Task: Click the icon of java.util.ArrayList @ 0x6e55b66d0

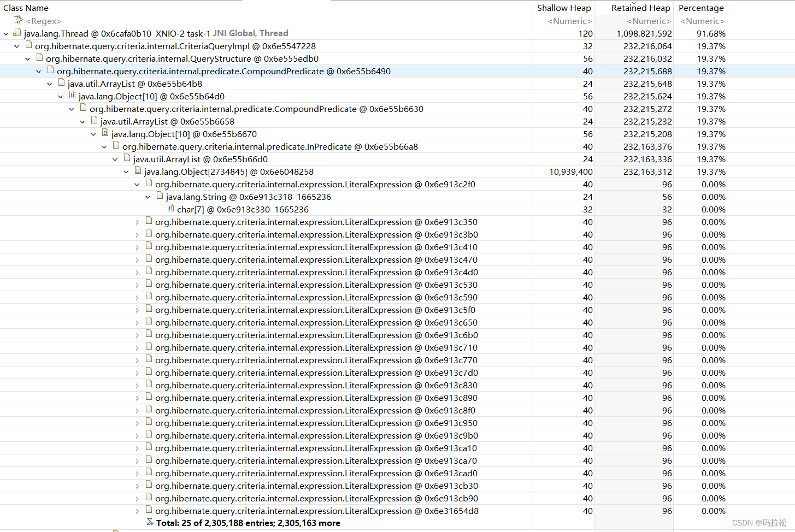Action: tap(127, 158)
